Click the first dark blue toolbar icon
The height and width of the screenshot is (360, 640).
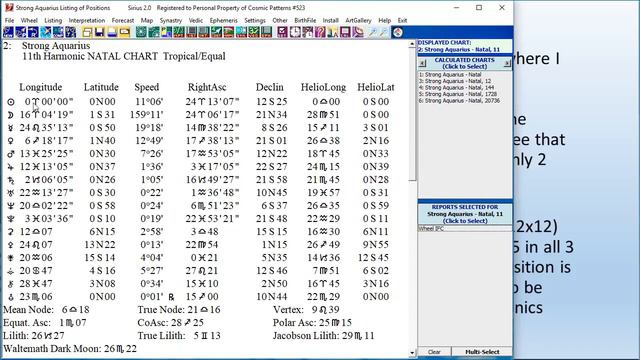coord(8,32)
